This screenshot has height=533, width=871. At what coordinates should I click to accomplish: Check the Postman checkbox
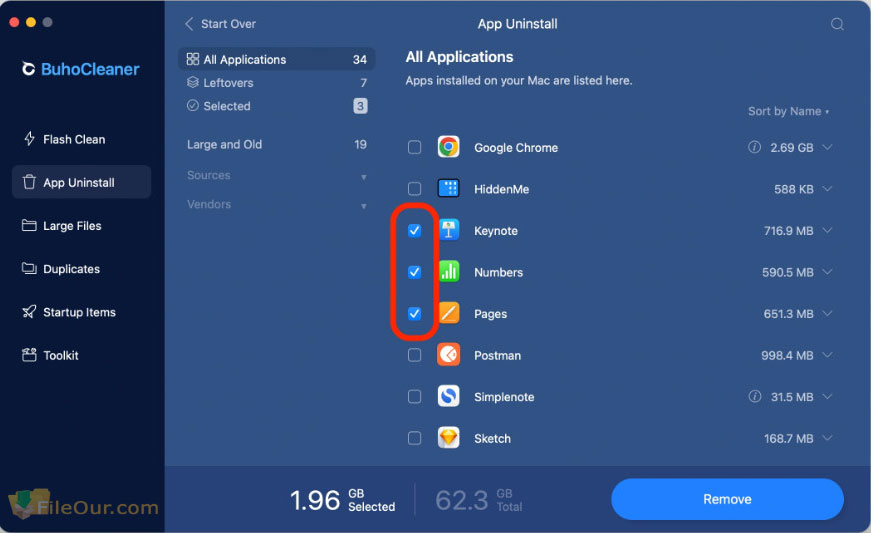[414, 355]
